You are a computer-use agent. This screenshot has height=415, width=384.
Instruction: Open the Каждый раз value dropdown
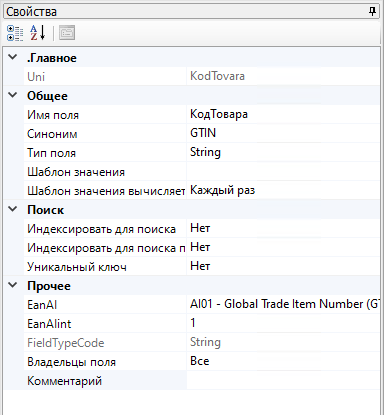pos(283,190)
